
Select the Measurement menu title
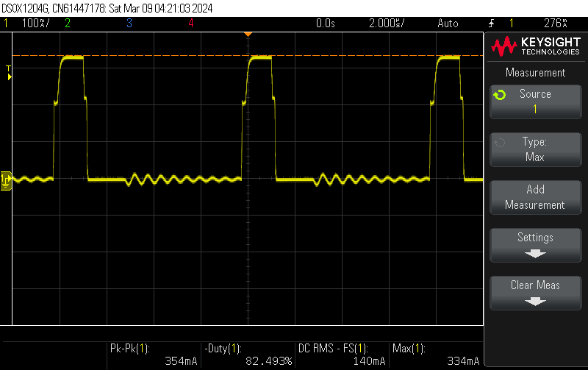535,72
